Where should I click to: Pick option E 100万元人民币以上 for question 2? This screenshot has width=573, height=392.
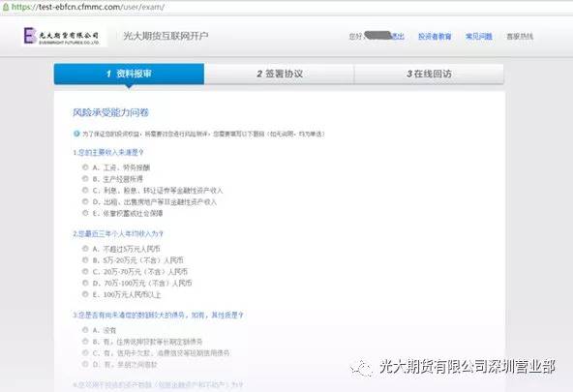[x=85, y=294]
